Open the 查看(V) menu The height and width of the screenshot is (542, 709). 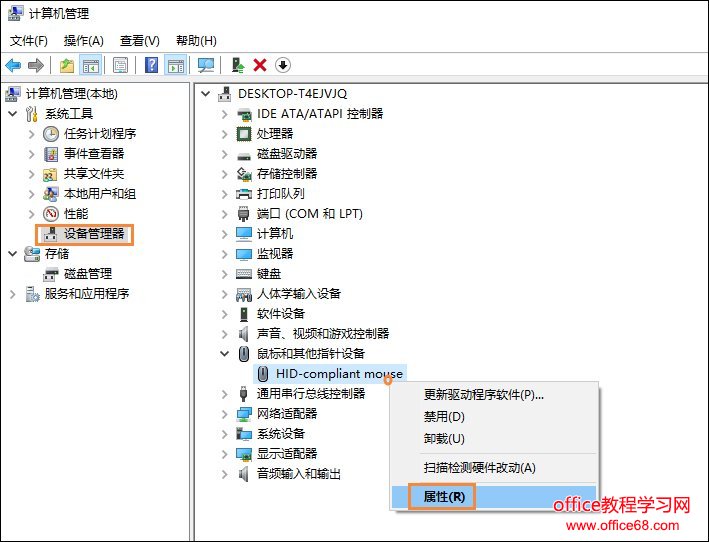140,41
